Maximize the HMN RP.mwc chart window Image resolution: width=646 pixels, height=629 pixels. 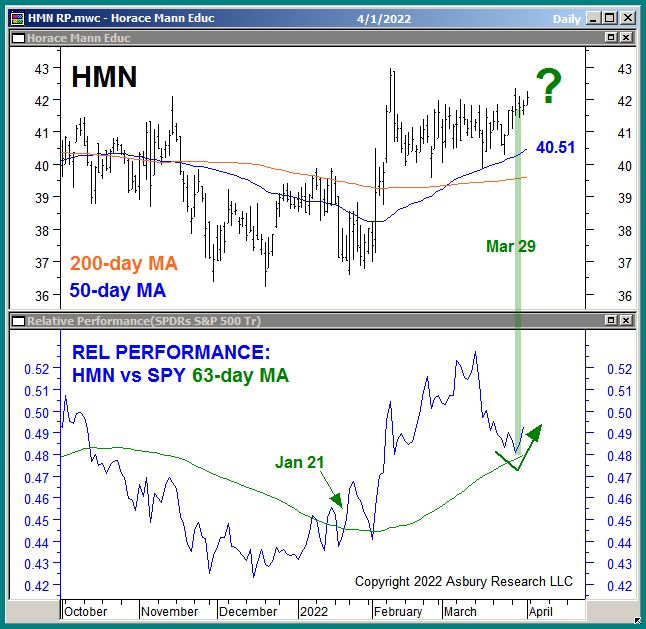610,17
